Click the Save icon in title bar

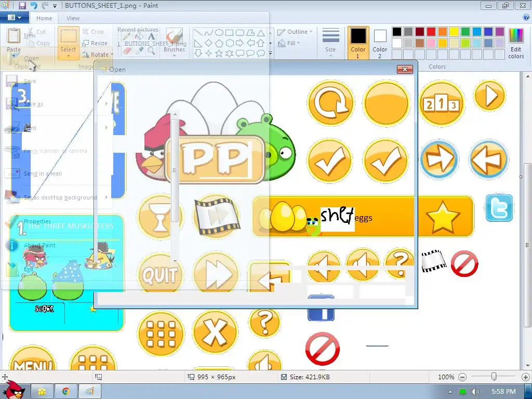pyautogui.click(x=22, y=5)
